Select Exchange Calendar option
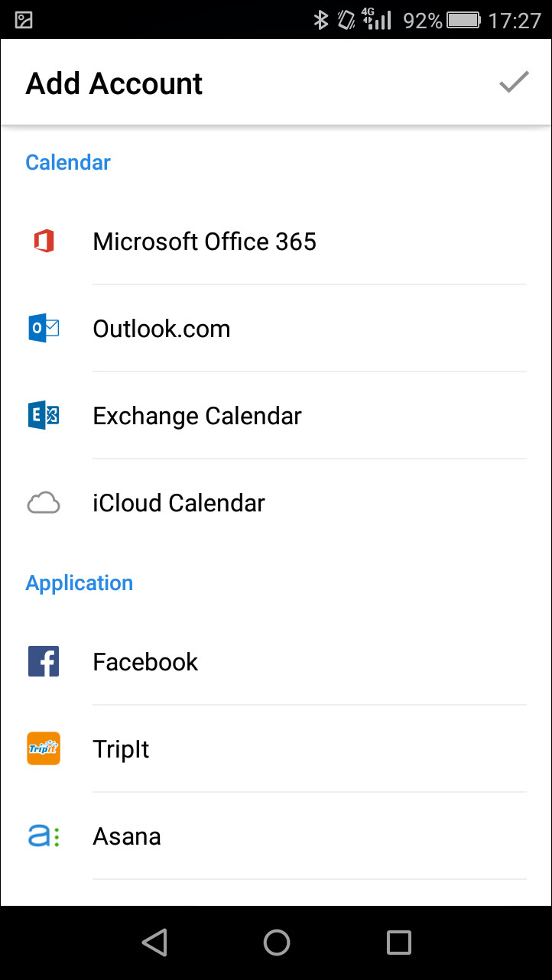 [197, 416]
